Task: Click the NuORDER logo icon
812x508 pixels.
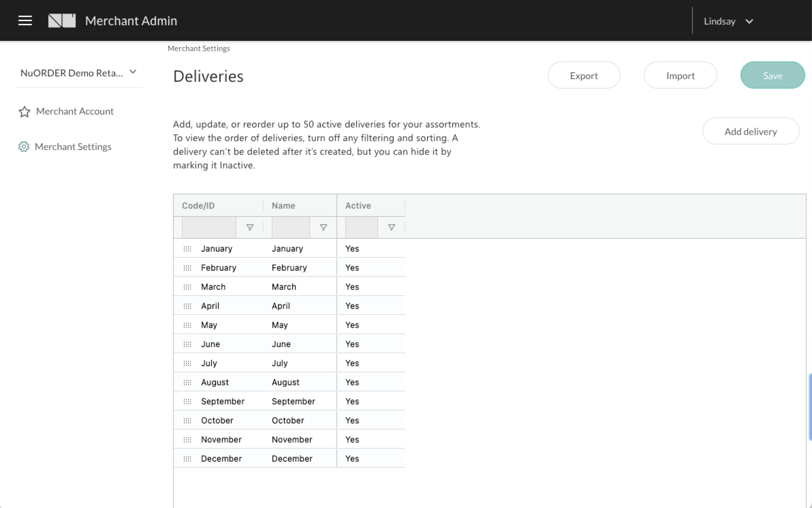Action: pos(62,20)
